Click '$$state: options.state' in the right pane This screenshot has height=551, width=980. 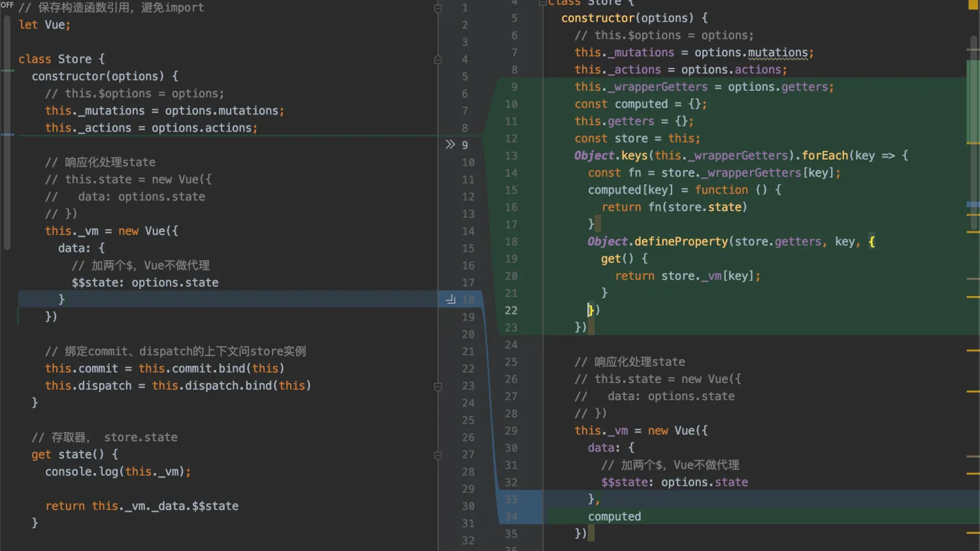pyautogui.click(x=674, y=482)
